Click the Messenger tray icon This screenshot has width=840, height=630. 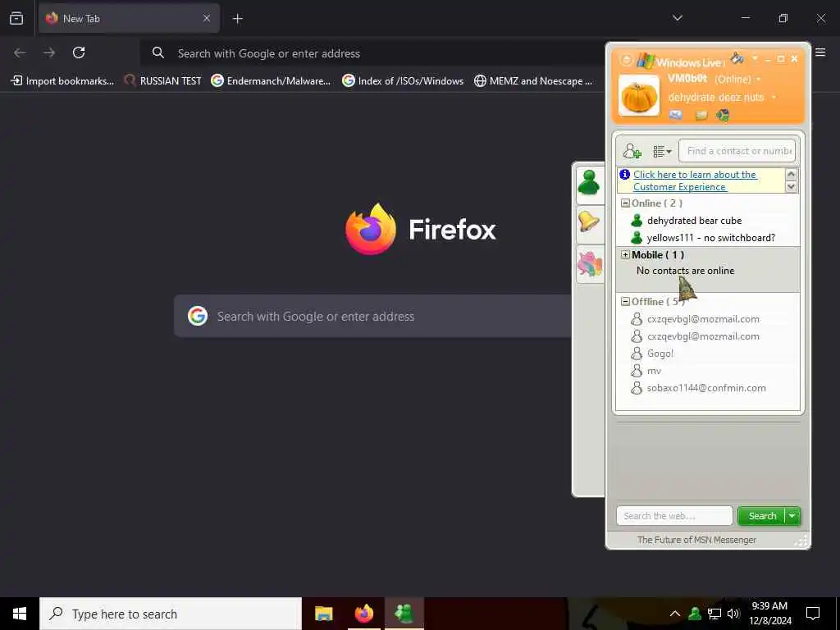click(x=695, y=614)
